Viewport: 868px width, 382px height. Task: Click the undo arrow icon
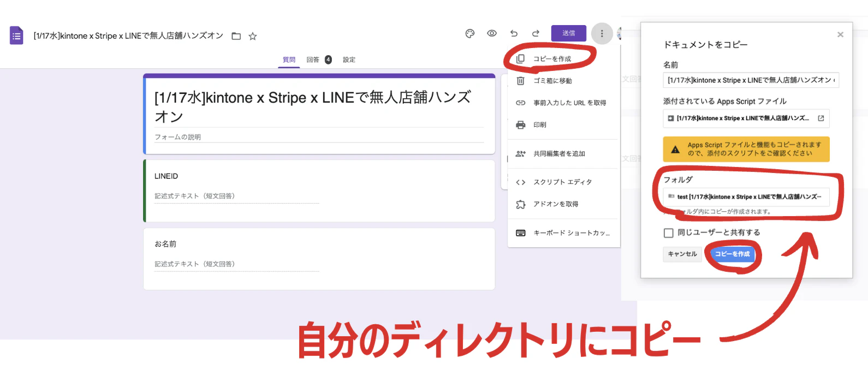(514, 33)
